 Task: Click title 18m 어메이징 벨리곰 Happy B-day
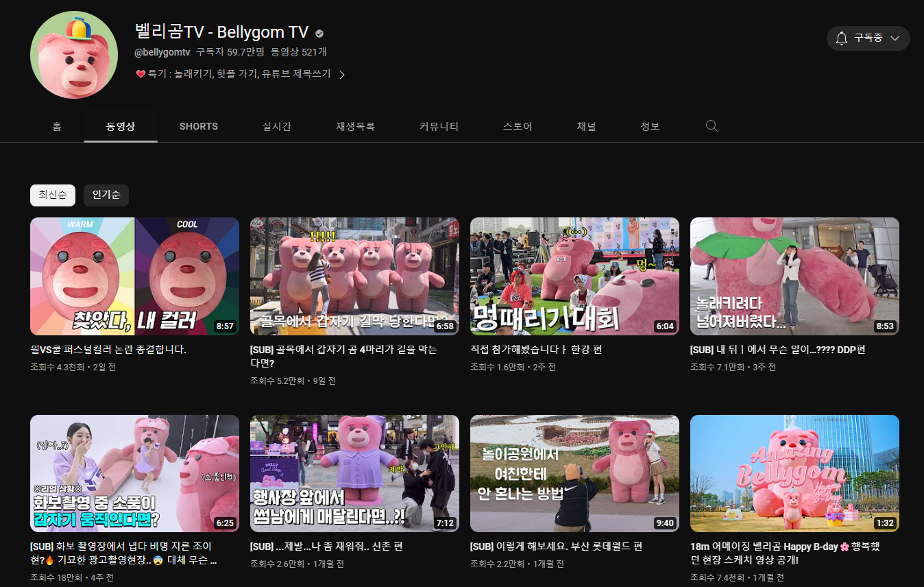(x=785, y=553)
